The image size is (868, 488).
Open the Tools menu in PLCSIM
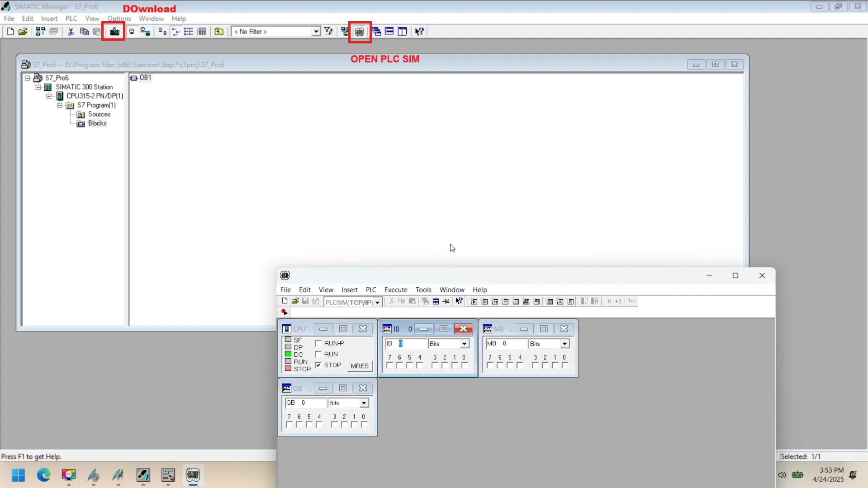423,290
